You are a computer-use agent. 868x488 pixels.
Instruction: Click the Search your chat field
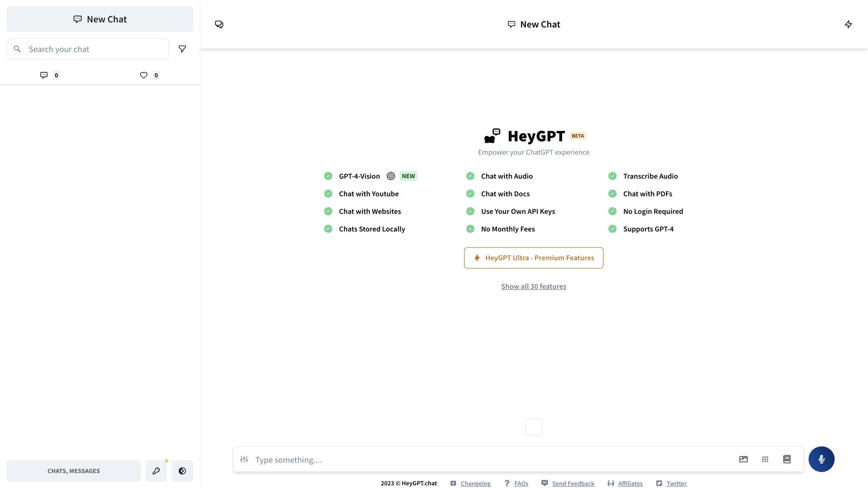pyautogui.click(x=95, y=49)
